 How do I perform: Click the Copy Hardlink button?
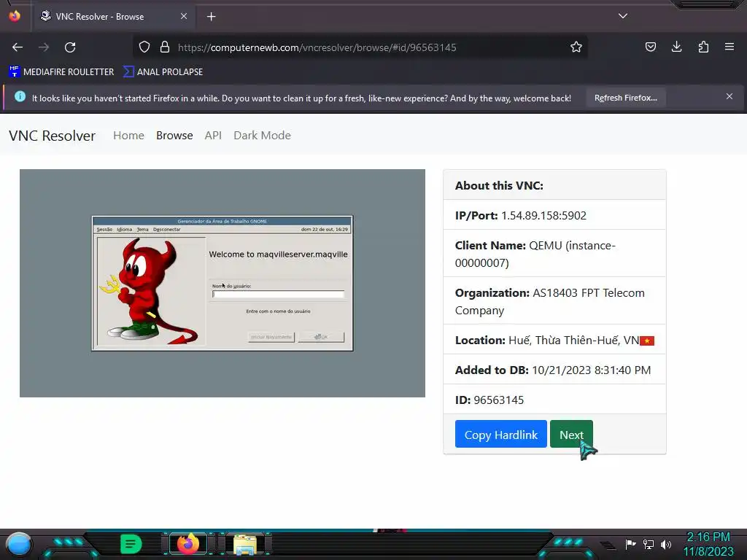pyautogui.click(x=500, y=435)
